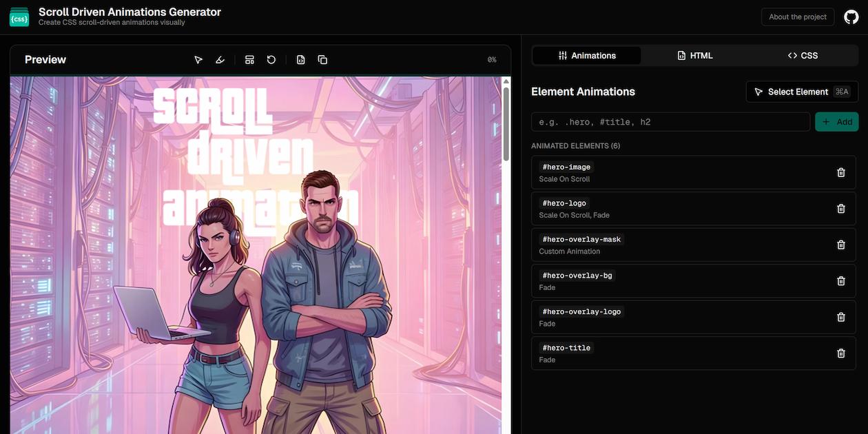Click the 'Element Animations' heading
Viewport: 868px width, 434px height.
pos(583,92)
